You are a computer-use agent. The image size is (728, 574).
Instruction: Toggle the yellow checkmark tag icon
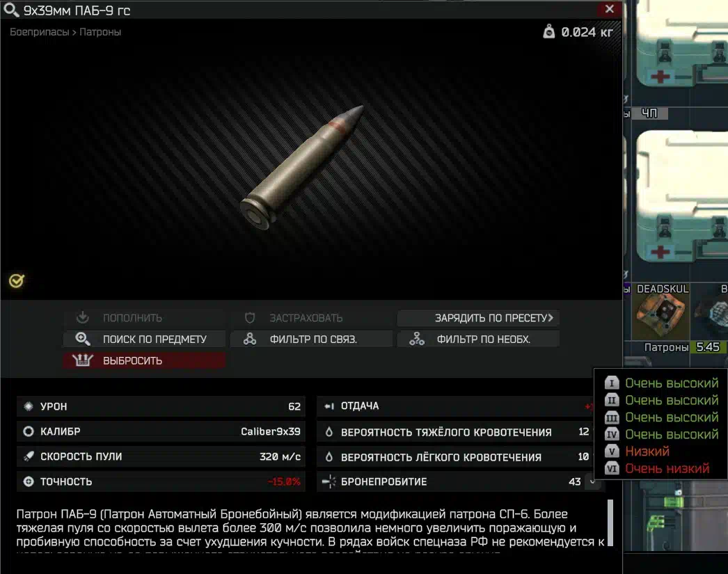click(x=17, y=280)
